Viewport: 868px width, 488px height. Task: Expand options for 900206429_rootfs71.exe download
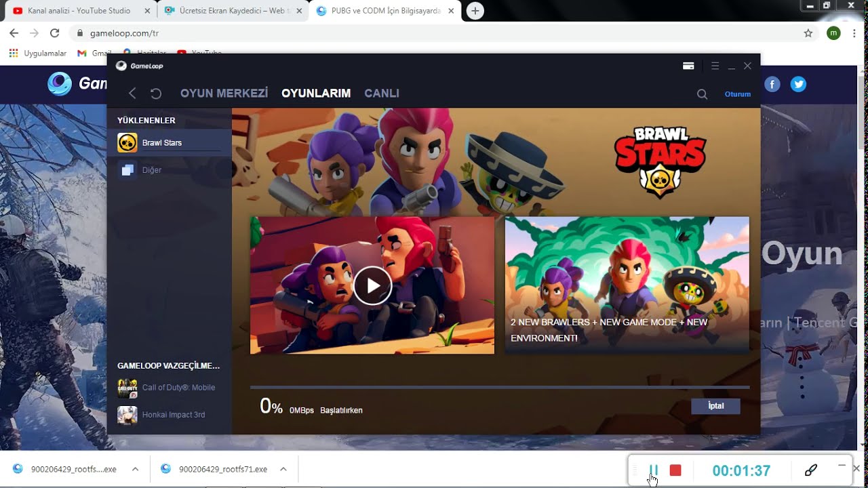coord(283,469)
